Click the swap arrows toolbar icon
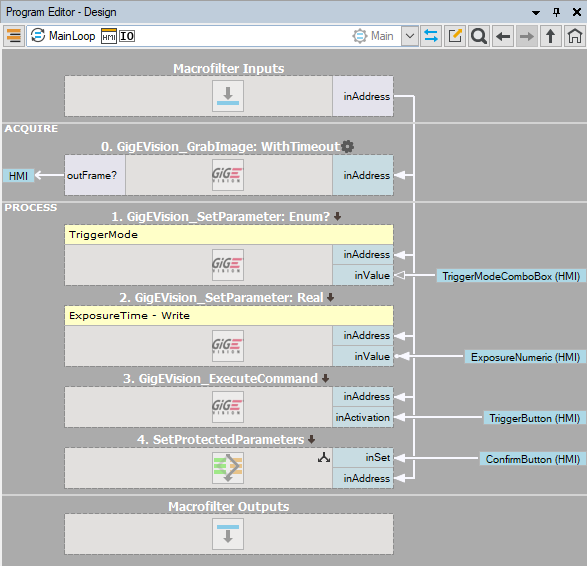The image size is (587, 566). [431, 36]
